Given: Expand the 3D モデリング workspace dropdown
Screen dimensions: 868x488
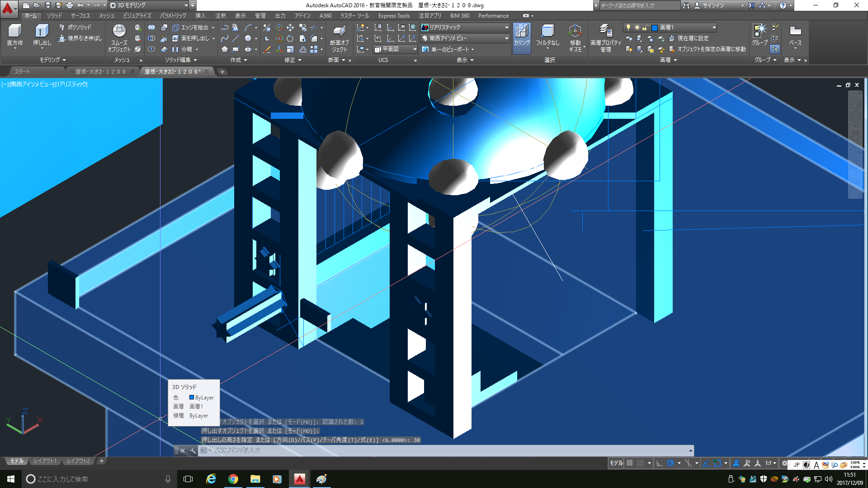Looking at the screenshot, I should 186,5.
